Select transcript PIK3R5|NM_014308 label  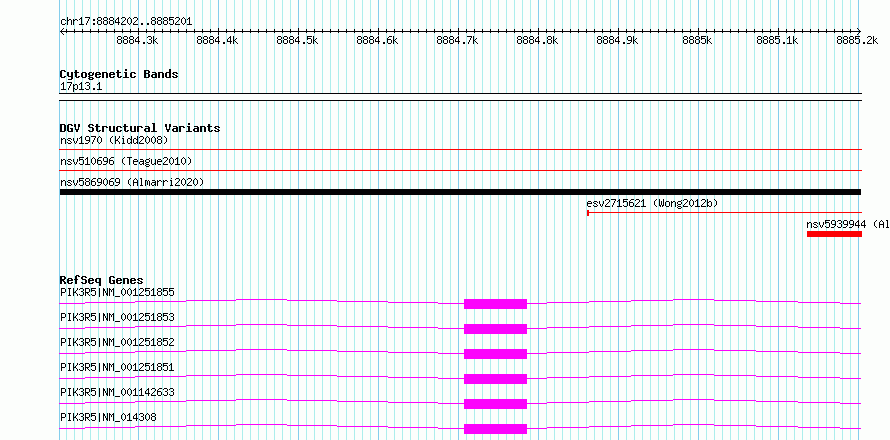108,418
